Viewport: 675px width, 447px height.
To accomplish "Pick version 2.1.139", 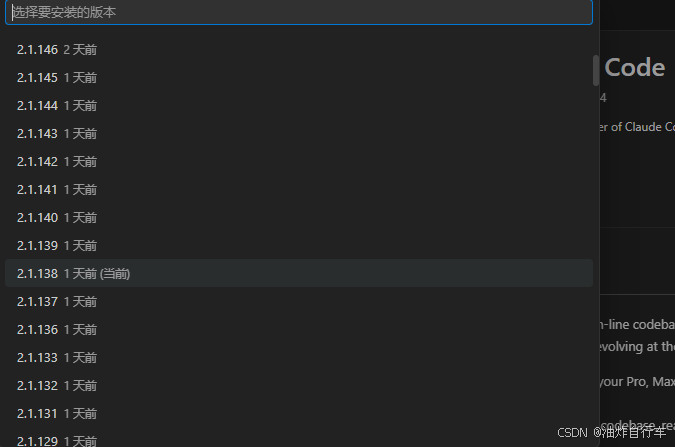I will (x=299, y=245).
